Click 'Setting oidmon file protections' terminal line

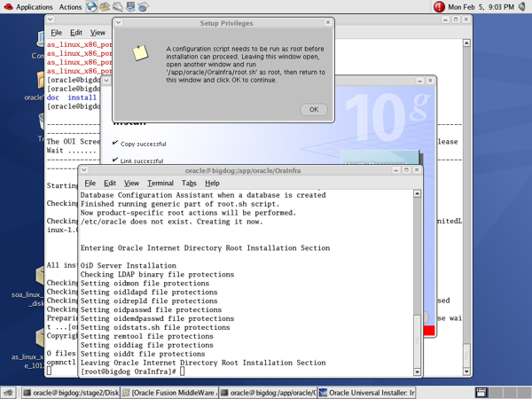point(145,284)
